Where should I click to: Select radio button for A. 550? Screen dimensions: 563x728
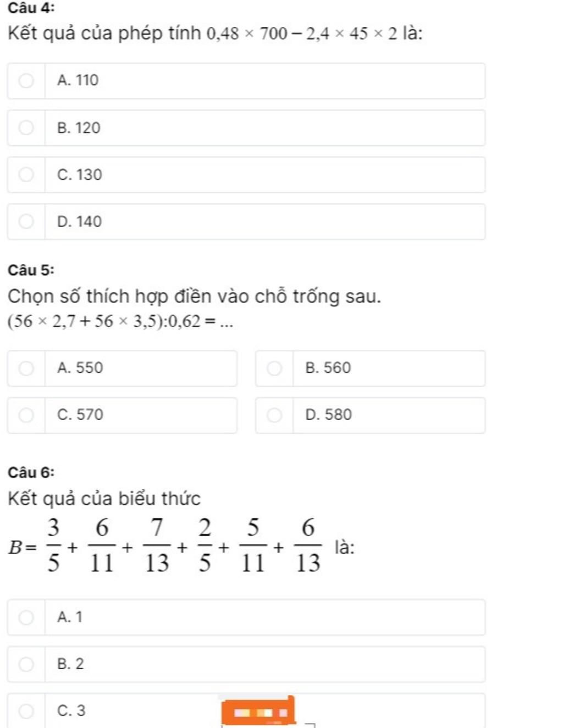(x=26, y=368)
